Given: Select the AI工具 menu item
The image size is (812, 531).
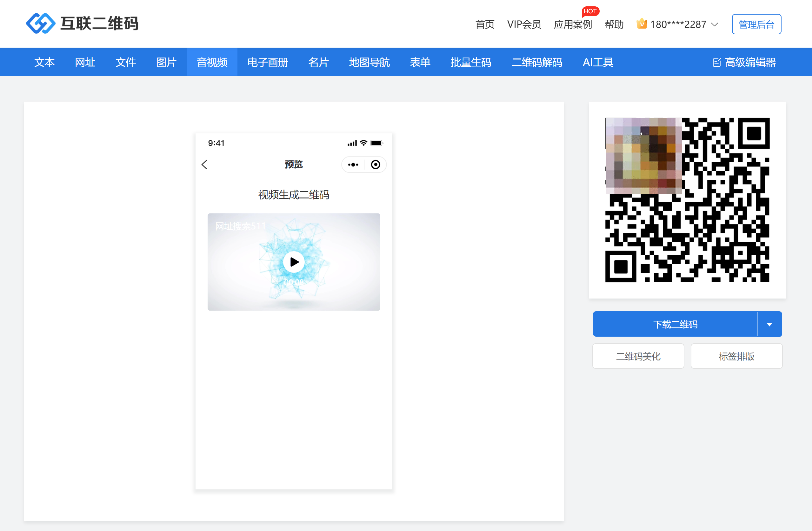Looking at the screenshot, I should [x=598, y=63].
